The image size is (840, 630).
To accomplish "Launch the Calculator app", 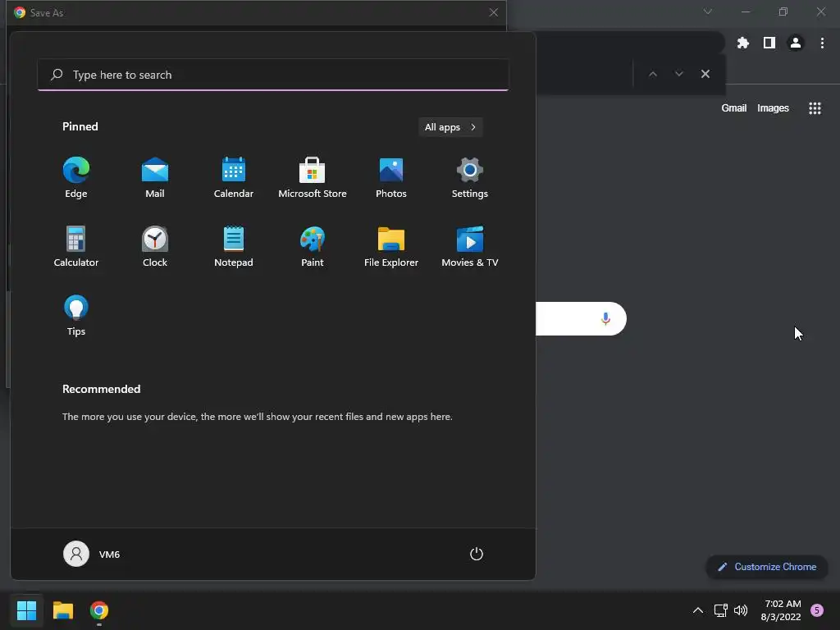I will pyautogui.click(x=76, y=246).
